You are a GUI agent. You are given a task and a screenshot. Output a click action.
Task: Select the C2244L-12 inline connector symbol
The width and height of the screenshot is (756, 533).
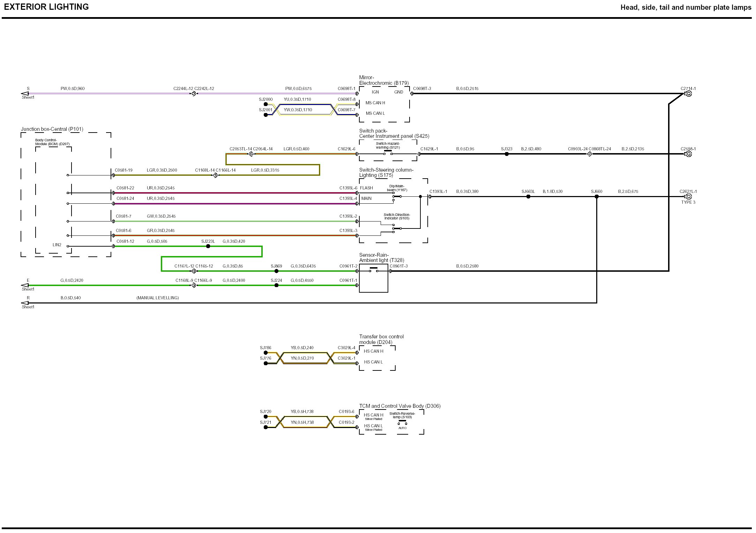pyautogui.click(x=193, y=94)
